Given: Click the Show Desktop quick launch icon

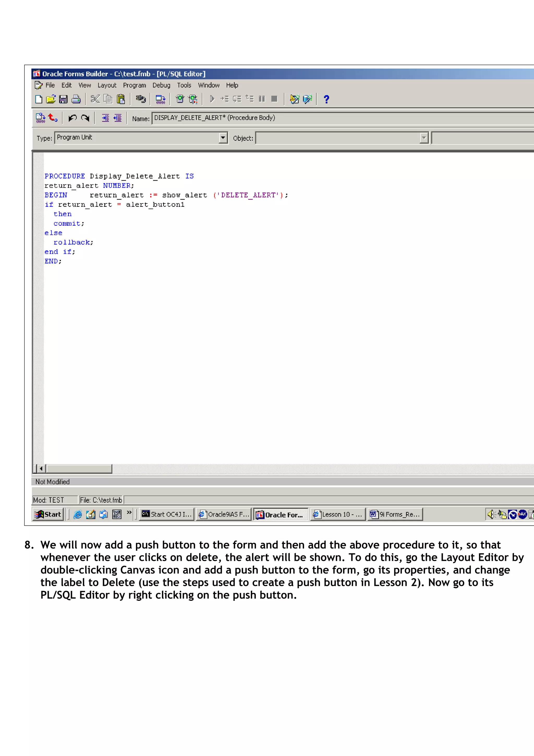Looking at the screenshot, I should click(x=90, y=514).
